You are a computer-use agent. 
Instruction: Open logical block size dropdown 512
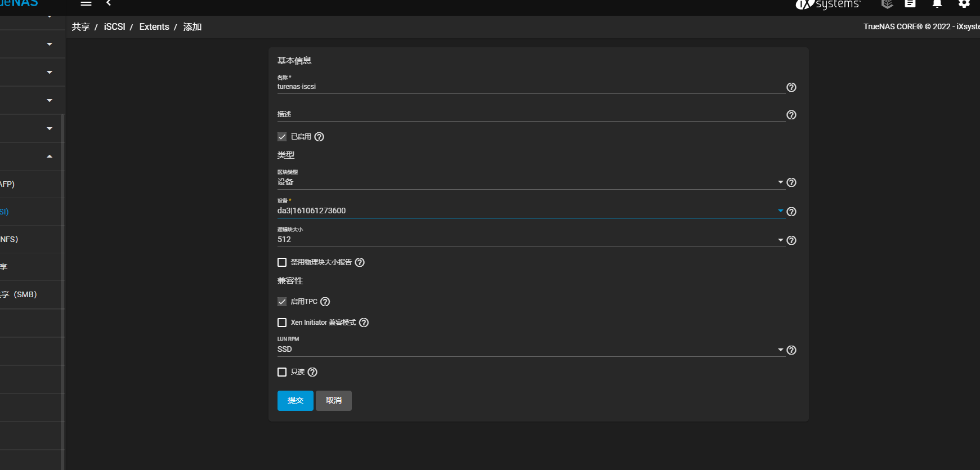pyautogui.click(x=531, y=239)
